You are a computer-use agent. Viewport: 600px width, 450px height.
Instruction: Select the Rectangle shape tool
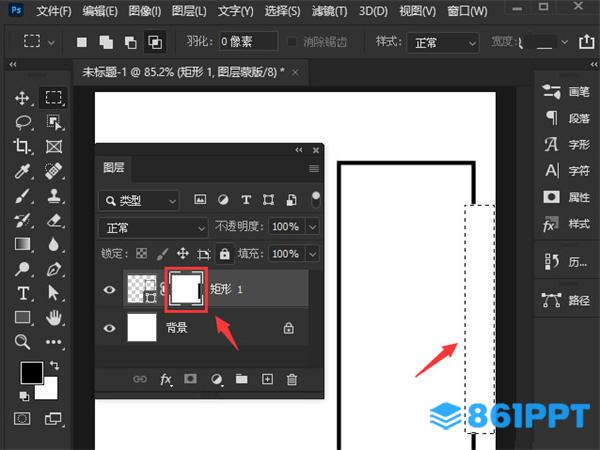[x=23, y=317]
